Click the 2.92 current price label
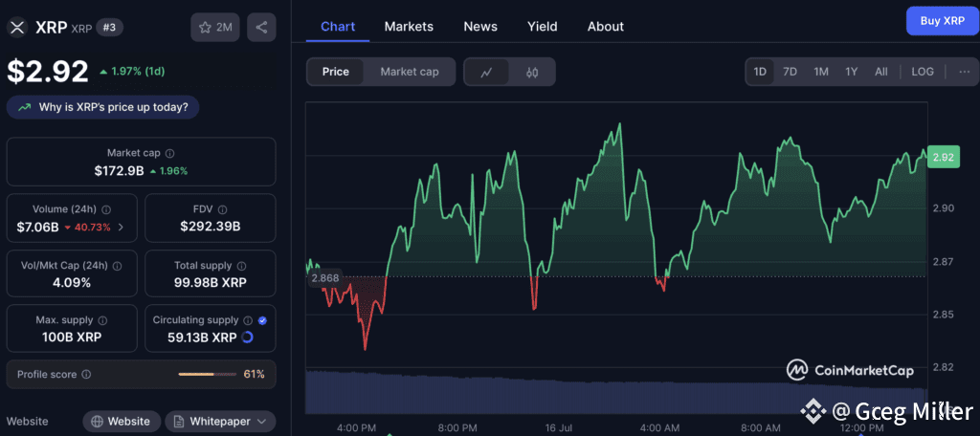Viewport: 980px width, 436px height. 943,158
